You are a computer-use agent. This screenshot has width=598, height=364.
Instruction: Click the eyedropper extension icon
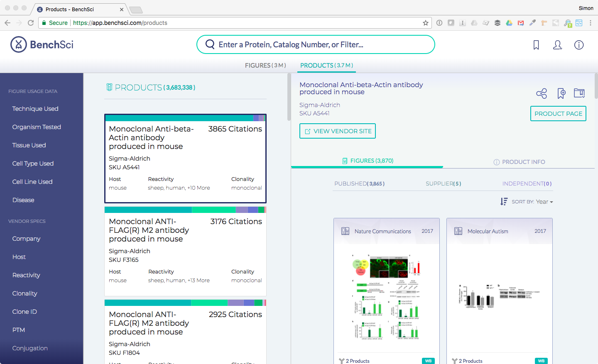pos(532,23)
